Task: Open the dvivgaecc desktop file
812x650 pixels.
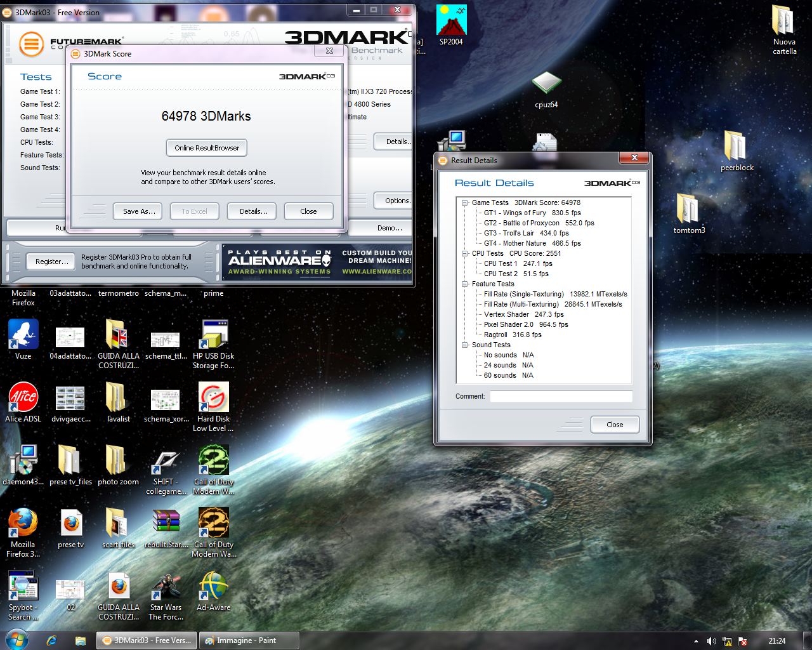Action: coord(70,404)
